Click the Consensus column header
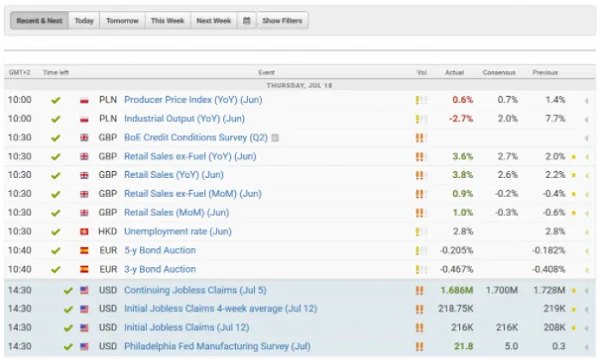This screenshot has height=360, width=600. click(499, 72)
